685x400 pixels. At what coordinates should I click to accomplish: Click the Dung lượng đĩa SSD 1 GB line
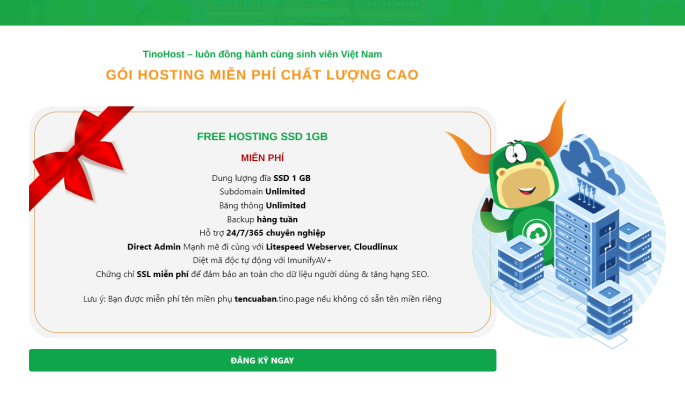261,178
